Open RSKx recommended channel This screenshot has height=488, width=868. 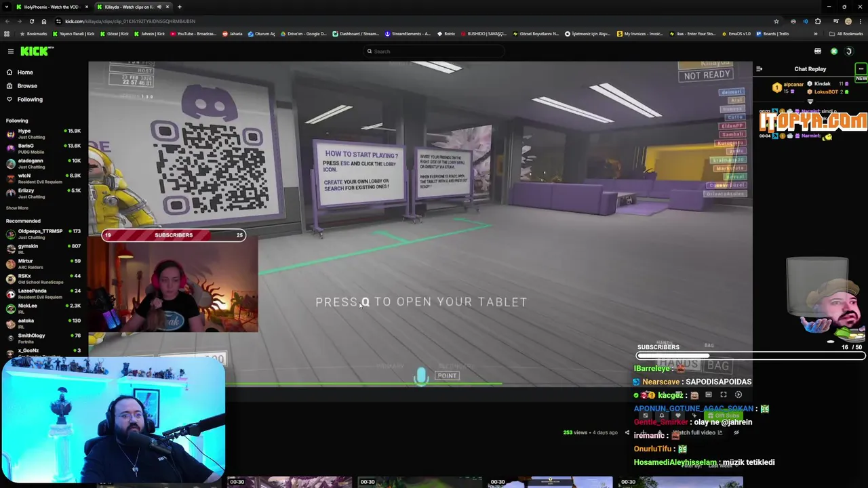43,279
